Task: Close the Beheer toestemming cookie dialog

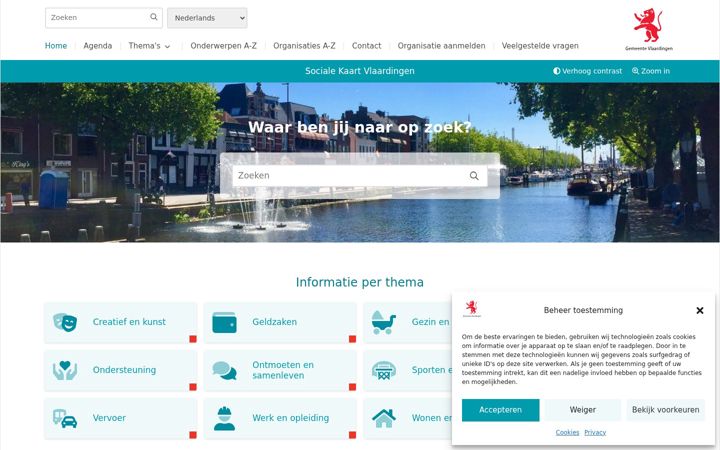Action: 700,310
